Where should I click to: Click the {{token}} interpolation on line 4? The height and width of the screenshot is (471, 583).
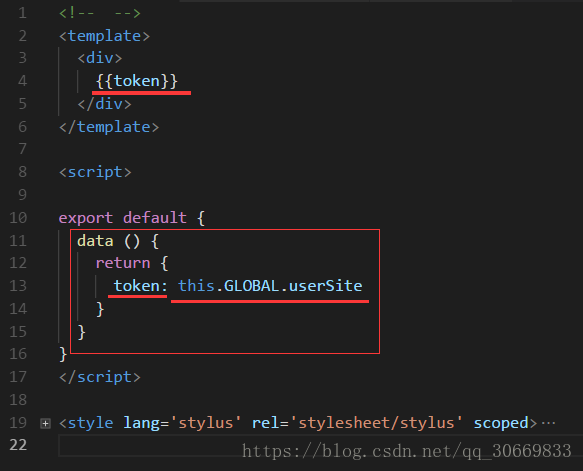(137, 81)
